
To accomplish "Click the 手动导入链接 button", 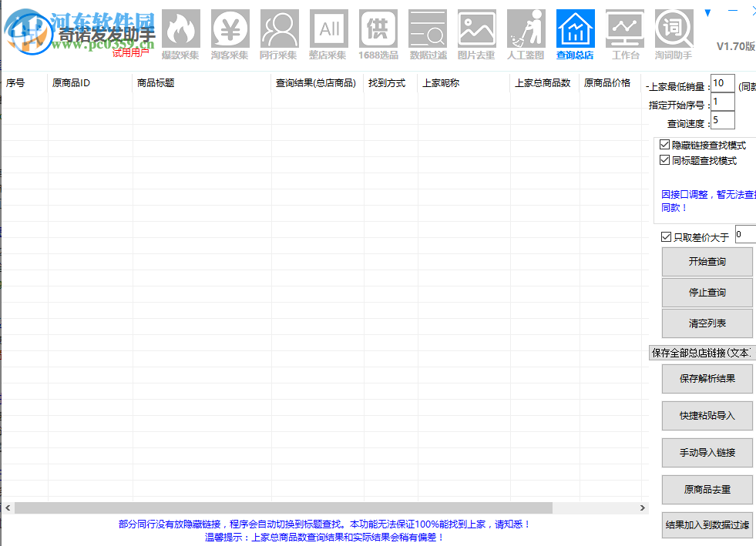I will pos(707,453).
